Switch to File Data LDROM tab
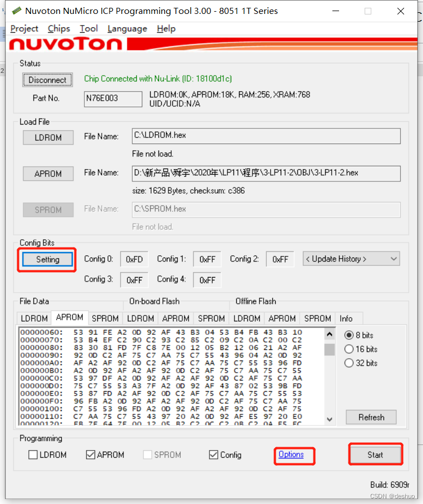This screenshot has height=504, width=423. pyautogui.click(x=34, y=319)
